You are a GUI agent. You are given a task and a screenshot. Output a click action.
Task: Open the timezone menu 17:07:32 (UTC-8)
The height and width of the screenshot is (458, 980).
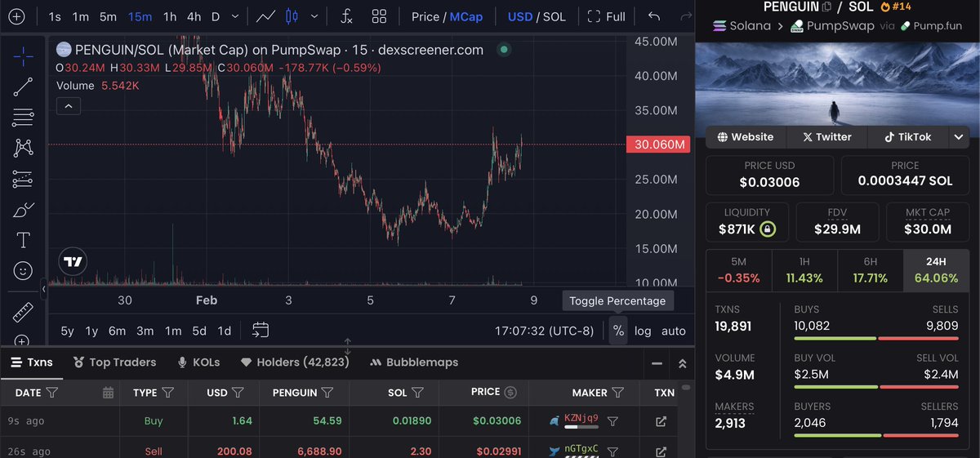click(x=546, y=331)
